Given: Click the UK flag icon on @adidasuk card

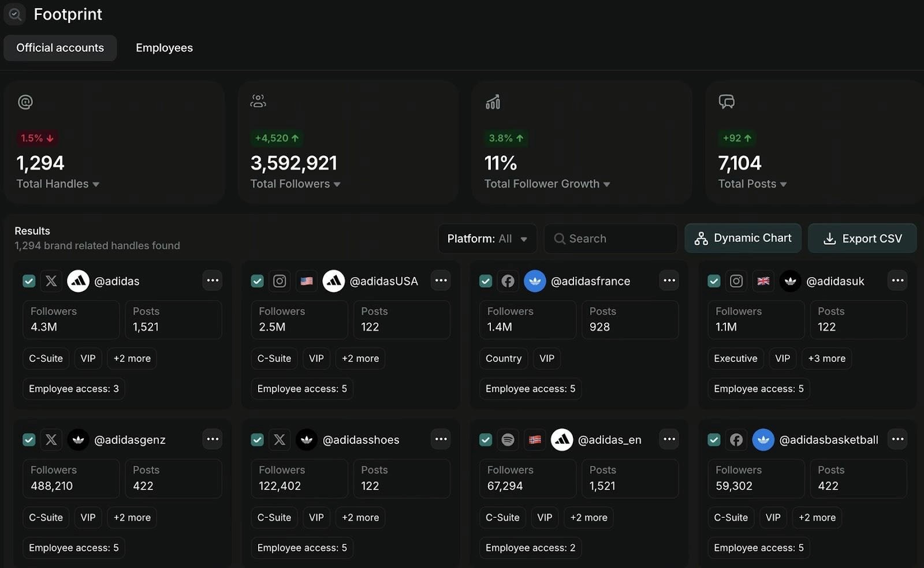Looking at the screenshot, I should click(763, 281).
